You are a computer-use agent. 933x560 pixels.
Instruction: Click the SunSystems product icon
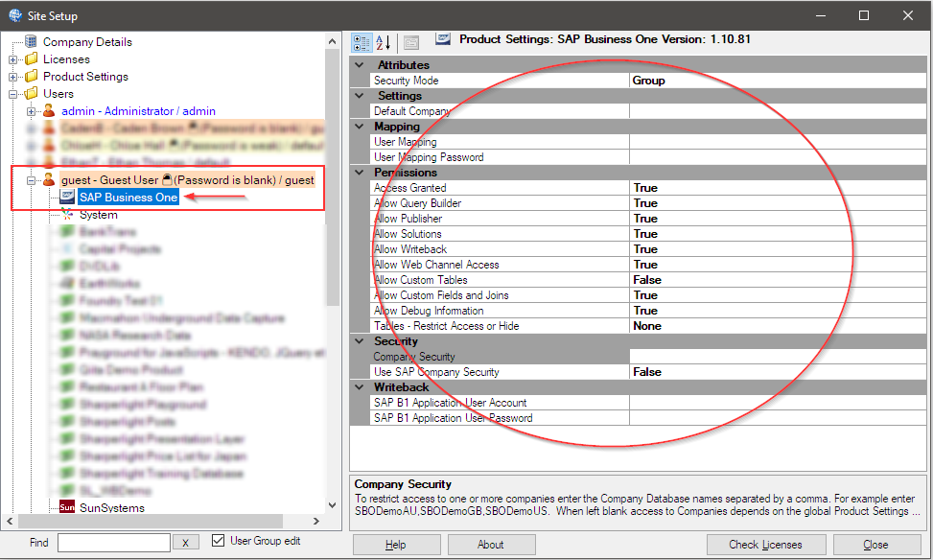[67, 507]
